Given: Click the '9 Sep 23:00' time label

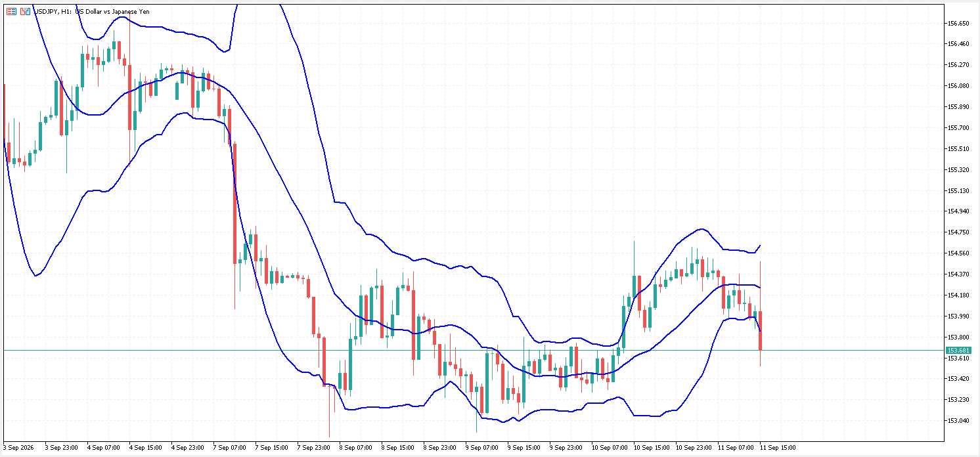Looking at the screenshot, I should [566, 448].
